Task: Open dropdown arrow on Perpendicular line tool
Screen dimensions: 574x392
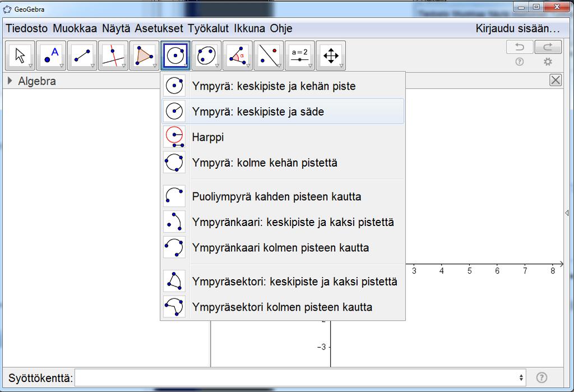Action: pos(124,66)
